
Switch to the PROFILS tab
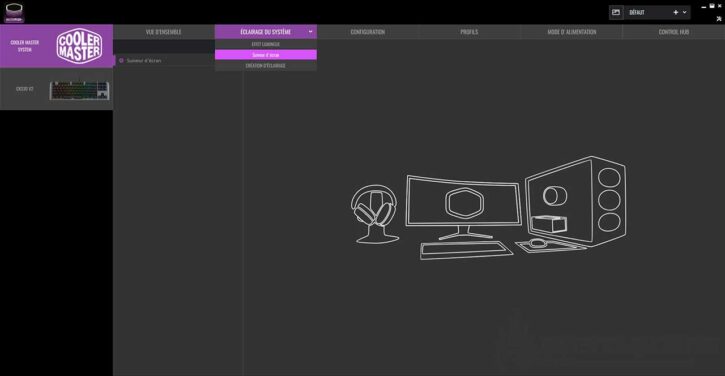click(x=469, y=32)
